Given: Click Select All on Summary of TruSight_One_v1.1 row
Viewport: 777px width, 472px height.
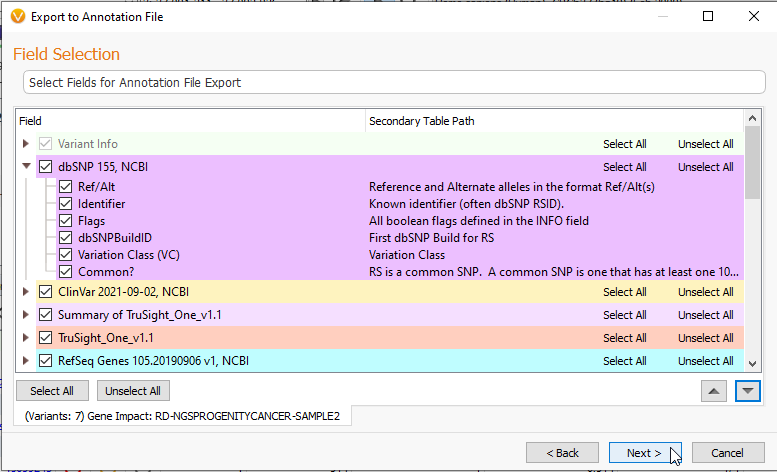Looking at the screenshot, I should [624, 315].
